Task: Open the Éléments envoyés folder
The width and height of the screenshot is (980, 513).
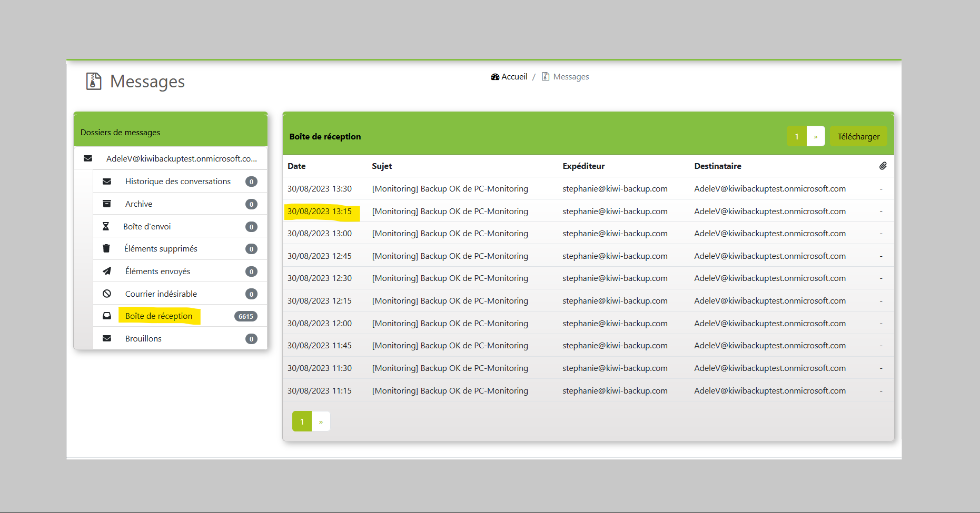Action: (180, 271)
